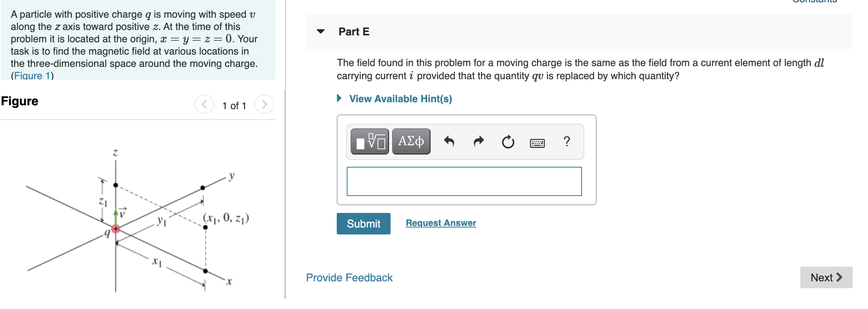This screenshot has width=868, height=309.
Task: Open the Greek symbols ΑΣφ palette
Action: click(x=410, y=141)
